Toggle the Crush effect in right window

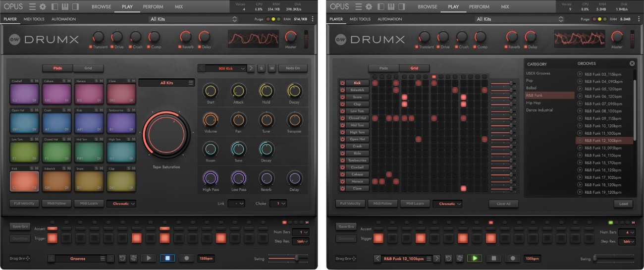coord(457,47)
